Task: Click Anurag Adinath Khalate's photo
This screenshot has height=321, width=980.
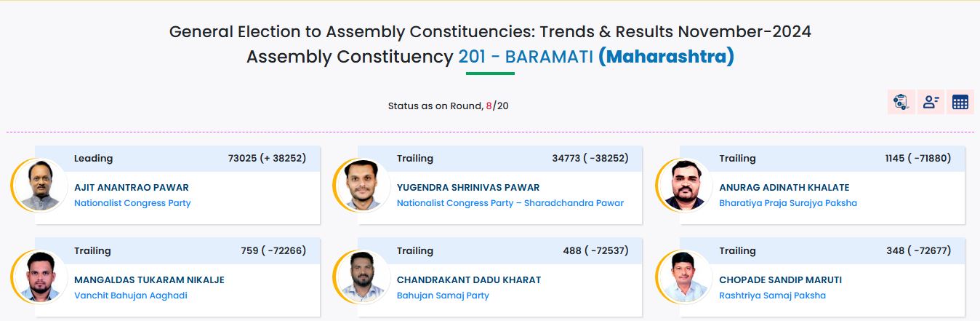Action: 682,185
